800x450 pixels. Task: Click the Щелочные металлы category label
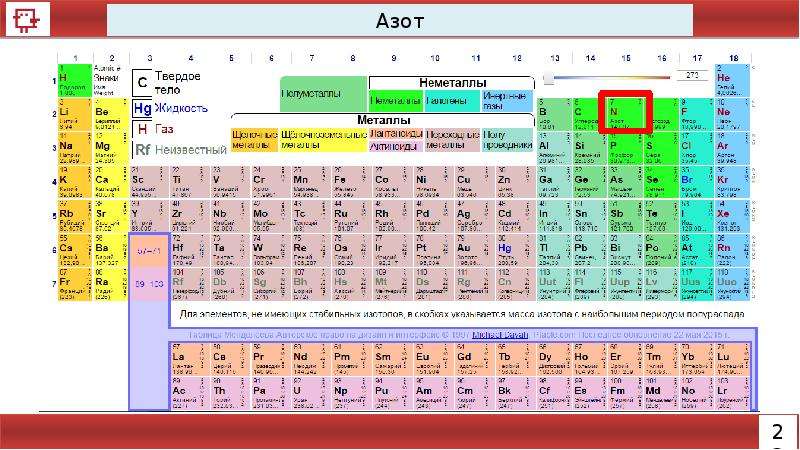(254, 140)
